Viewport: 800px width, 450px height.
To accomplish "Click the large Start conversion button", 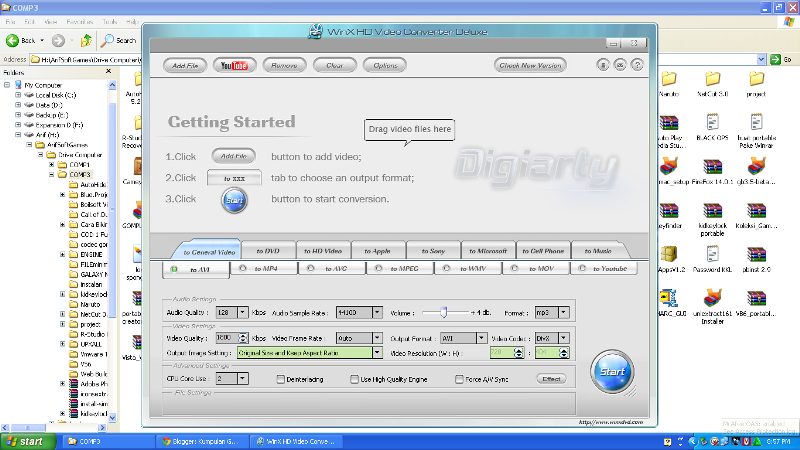I will pyautogui.click(x=612, y=371).
